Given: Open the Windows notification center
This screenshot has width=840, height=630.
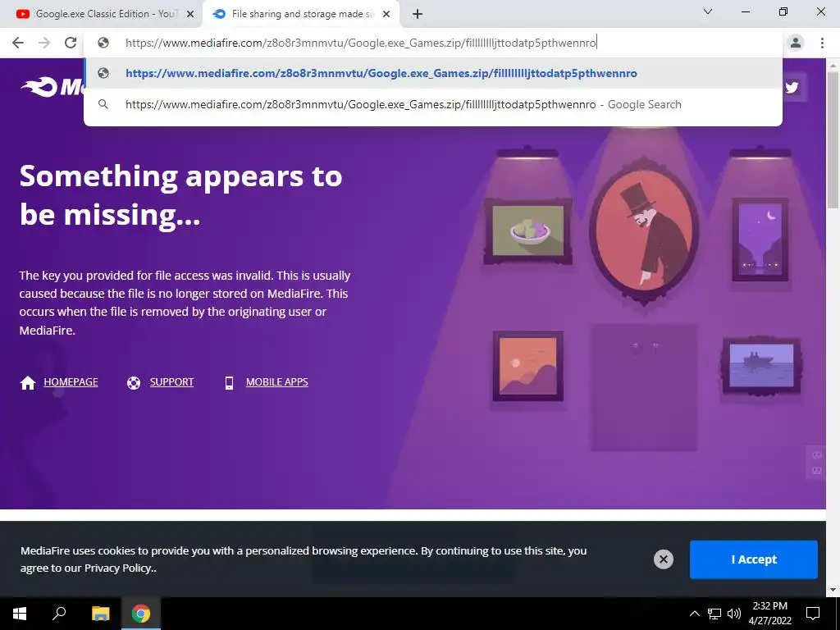Looking at the screenshot, I should click(x=813, y=614).
